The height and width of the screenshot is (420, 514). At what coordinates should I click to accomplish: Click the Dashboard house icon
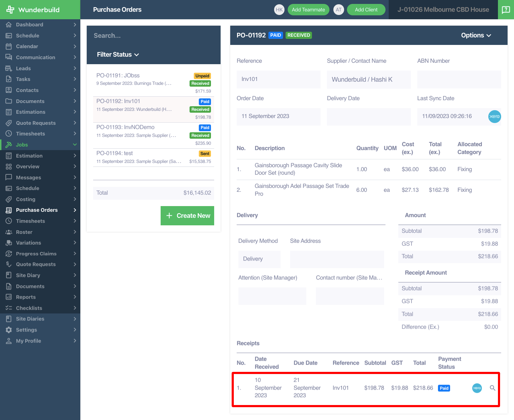click(9, 25)
